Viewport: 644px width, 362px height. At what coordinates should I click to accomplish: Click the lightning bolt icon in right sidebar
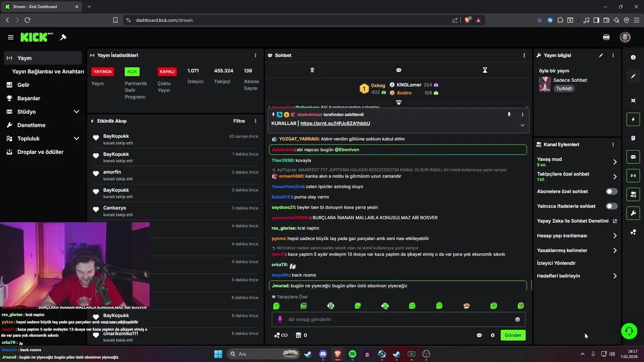[x=633, y=120]
